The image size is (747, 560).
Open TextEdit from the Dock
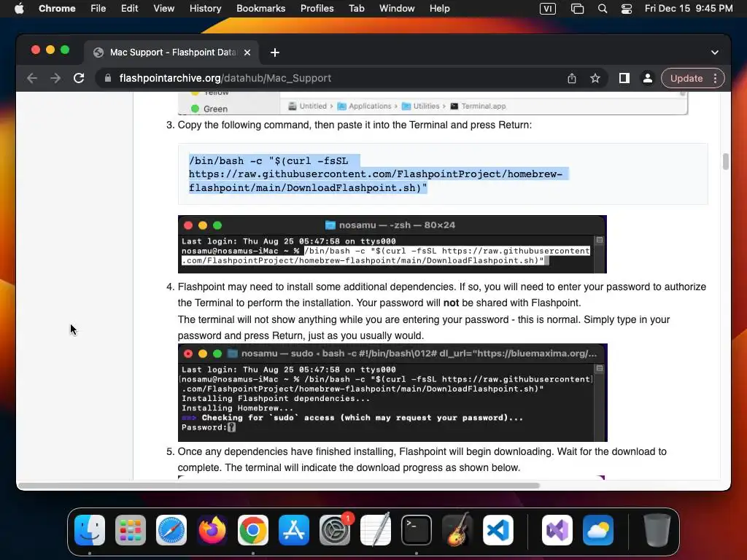click(376, 530)
